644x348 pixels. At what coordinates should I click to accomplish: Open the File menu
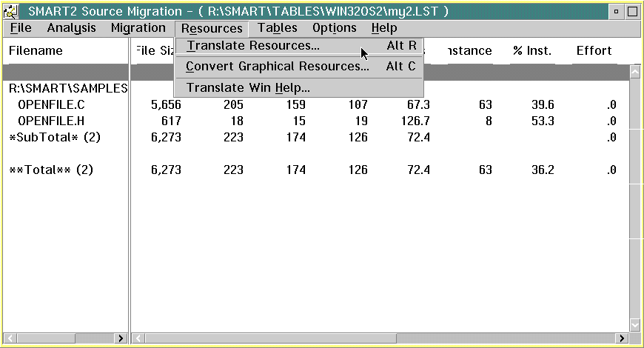21,28
